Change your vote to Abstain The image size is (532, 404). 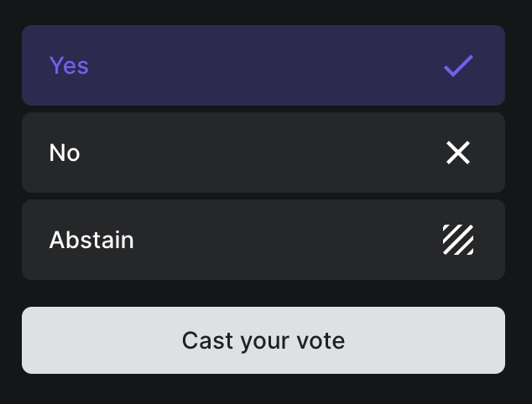[x=263, y=240]
